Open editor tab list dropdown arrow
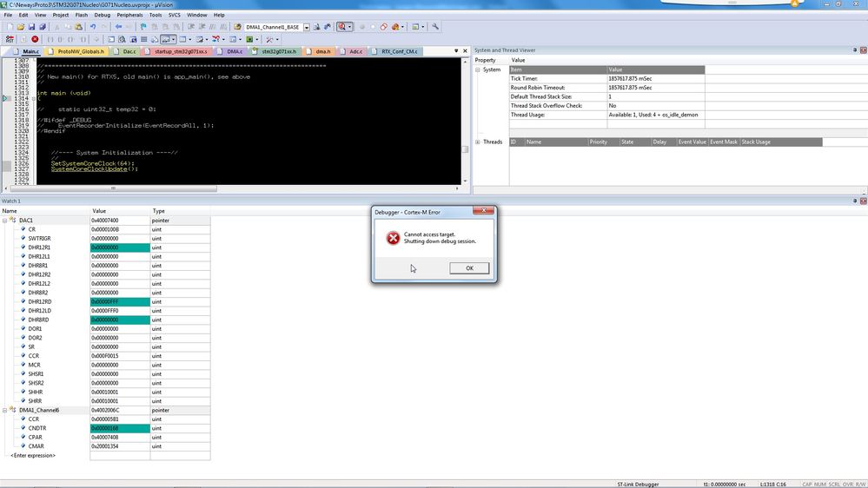868x488 pixels. (x=456, y=51)
